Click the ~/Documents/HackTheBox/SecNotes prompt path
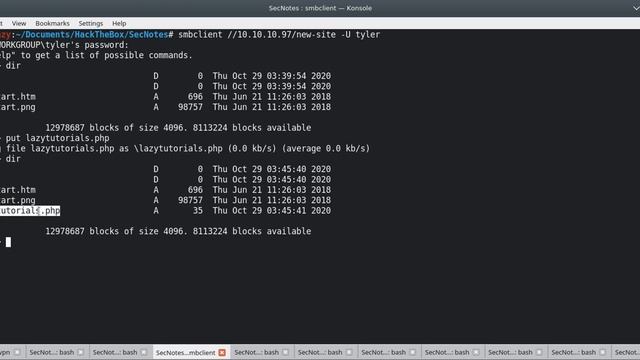This screenshot has width=640, height=360. click(x=92, y=35)
